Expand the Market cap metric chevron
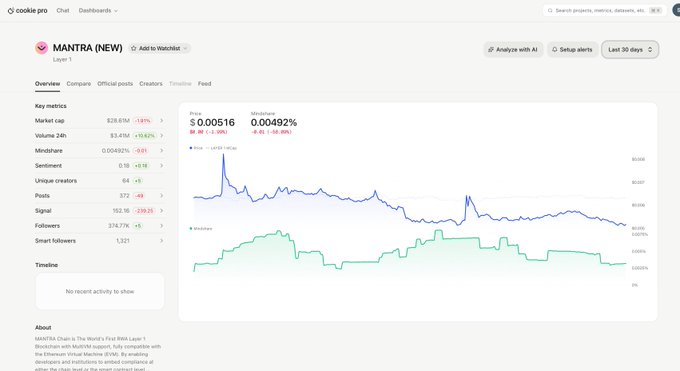Image resolution: width=680 pixels, height=371 pixels. (x=161, y=121)
